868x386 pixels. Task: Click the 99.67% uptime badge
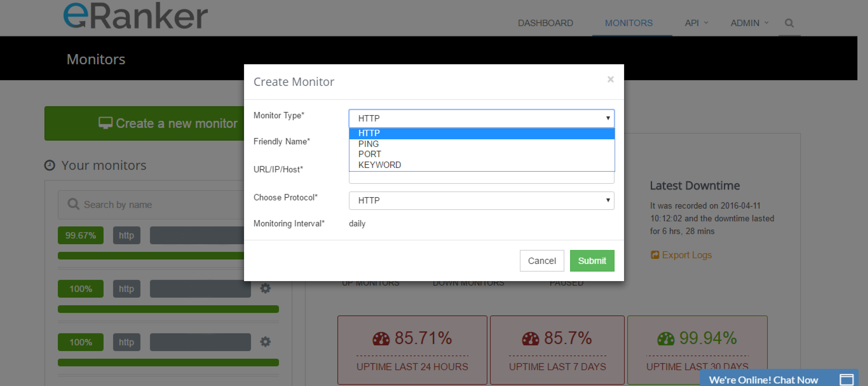pos(81,235)
